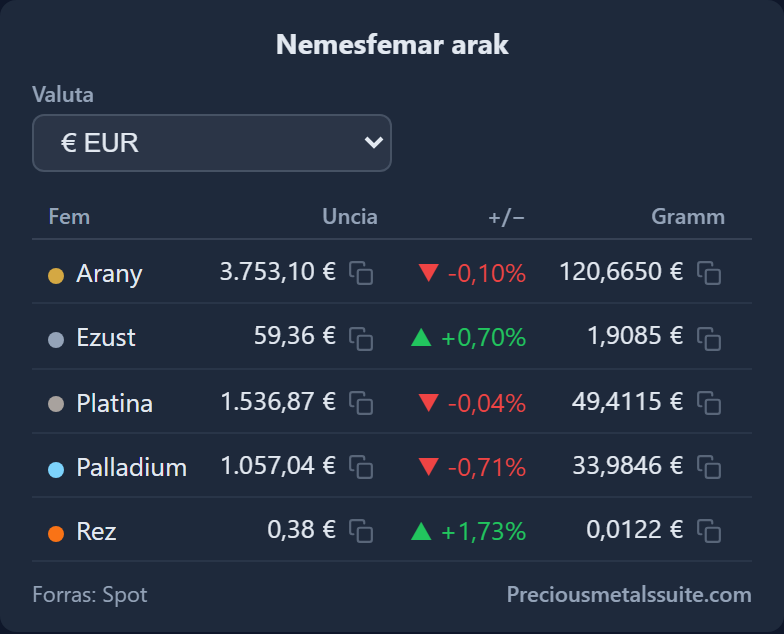This screenshot has height=634, width=784.
Task: Copy the Arany gram price
Action: (709, 273)
